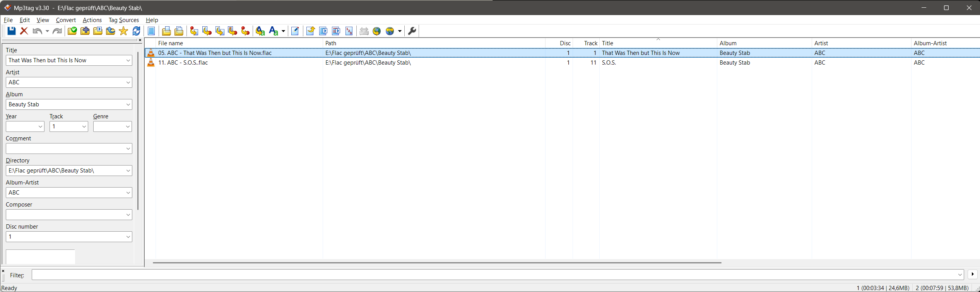Select all files with the list icon
Viewport: 980px width, 292px height.
[x=151, y=31]
